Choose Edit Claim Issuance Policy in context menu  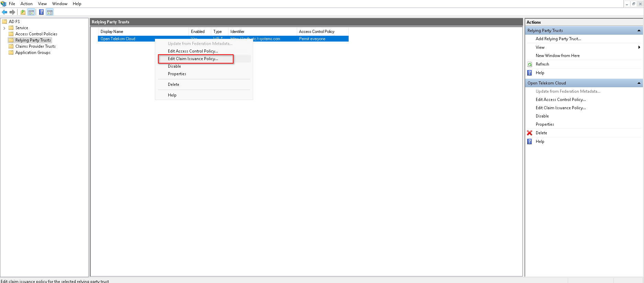[193, 59]
